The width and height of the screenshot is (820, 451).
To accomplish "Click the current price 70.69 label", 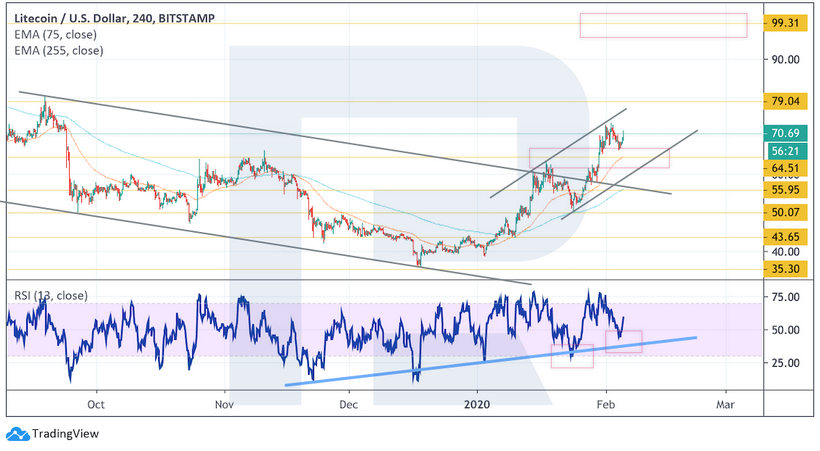I will [x=785, y=133].
